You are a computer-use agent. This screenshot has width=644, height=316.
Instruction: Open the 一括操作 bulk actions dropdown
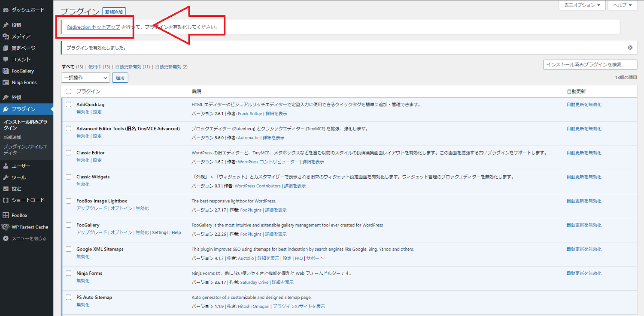(x=85, y=78)
